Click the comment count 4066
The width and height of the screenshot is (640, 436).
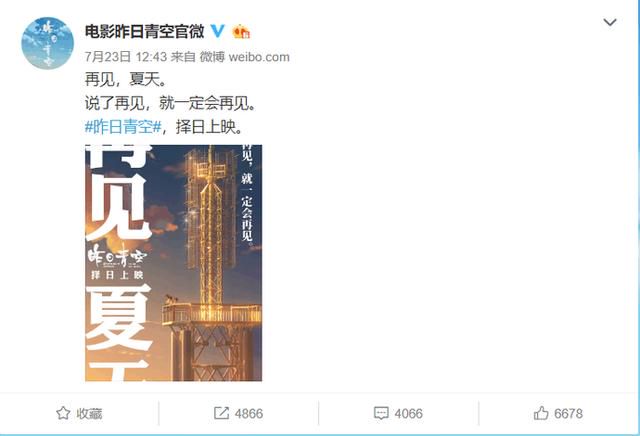coord(409,414)
